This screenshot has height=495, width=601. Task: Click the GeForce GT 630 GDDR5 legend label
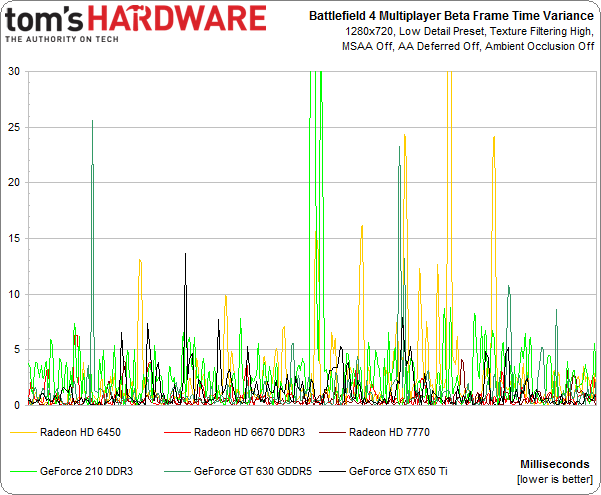[x=253, y=471]
